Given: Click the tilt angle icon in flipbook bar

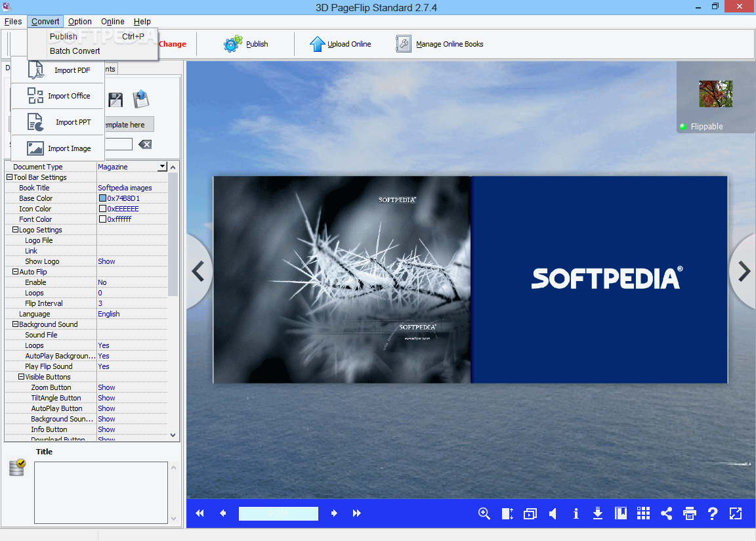Looking at the screenshot, I should 507,513.
